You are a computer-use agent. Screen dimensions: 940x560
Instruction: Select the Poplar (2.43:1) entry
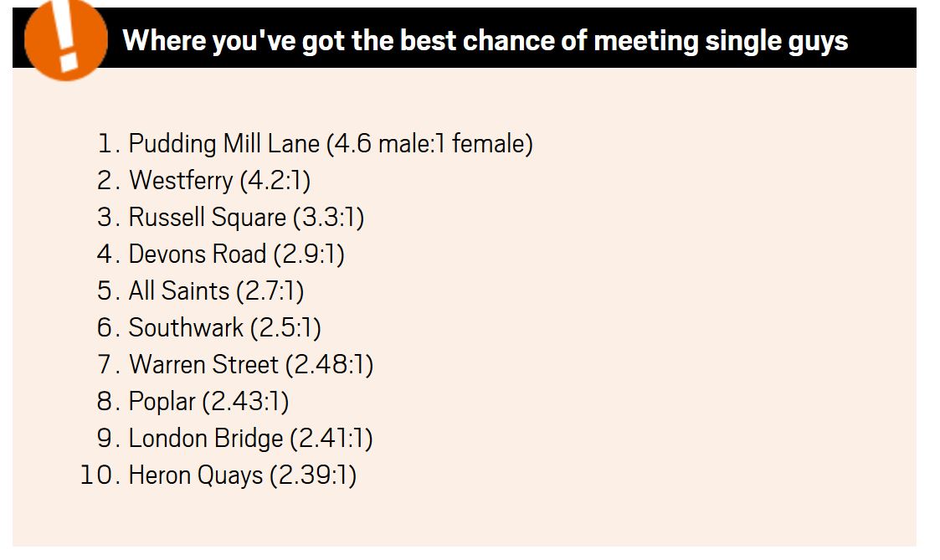tap(208, 402)
